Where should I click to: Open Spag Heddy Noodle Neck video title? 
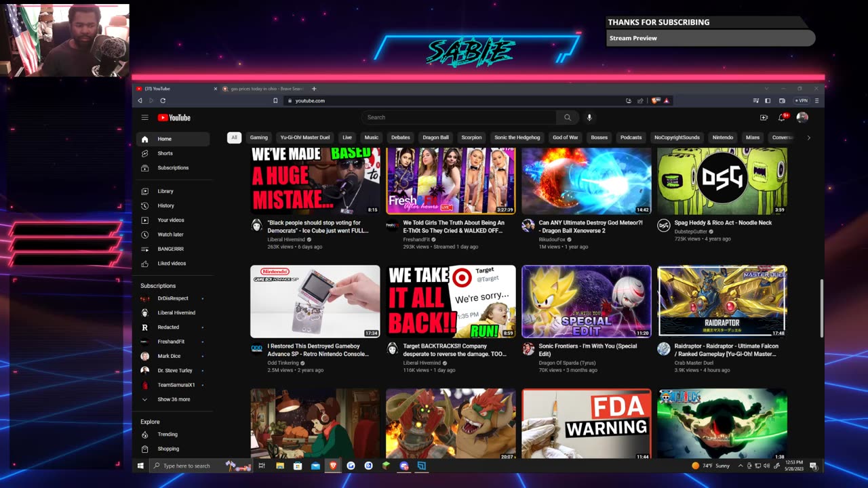(723, 222)
